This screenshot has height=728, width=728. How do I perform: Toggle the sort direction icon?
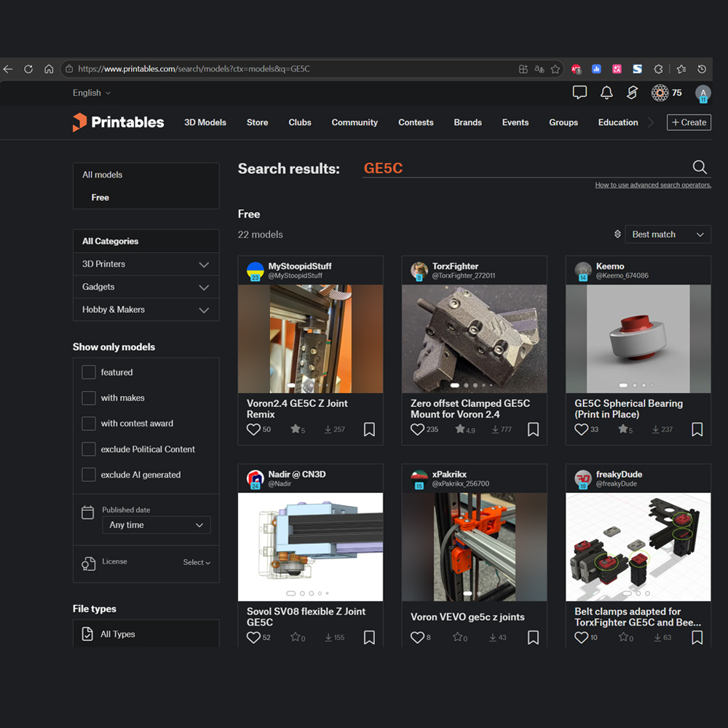click(x=617, y=234)
